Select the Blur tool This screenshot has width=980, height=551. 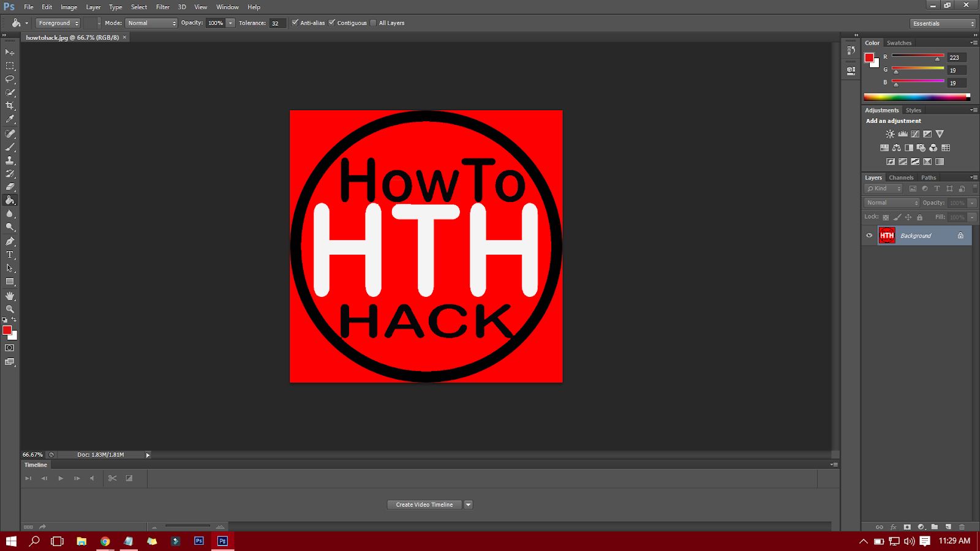(10, 214)
